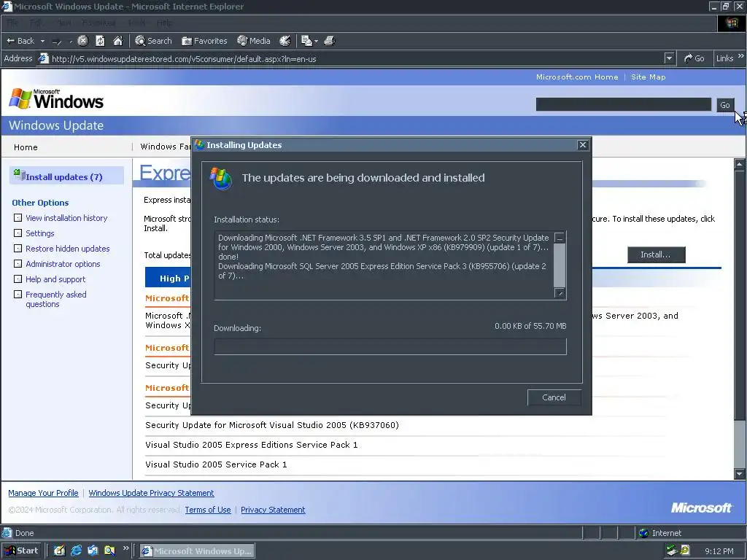Viewport: 747px width, 560px height.
Task: Open the History toolbar icon
Action: pyautogui.click(x=285, y=41)
